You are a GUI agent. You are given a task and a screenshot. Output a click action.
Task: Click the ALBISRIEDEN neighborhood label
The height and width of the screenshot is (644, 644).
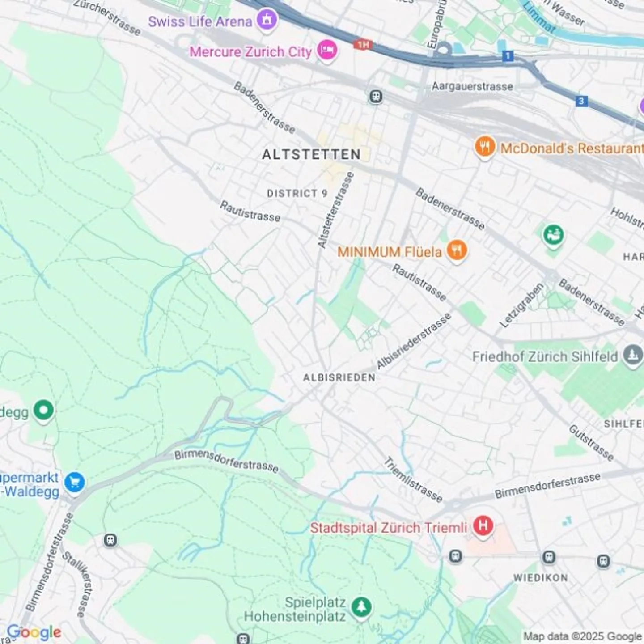point(339,378)
